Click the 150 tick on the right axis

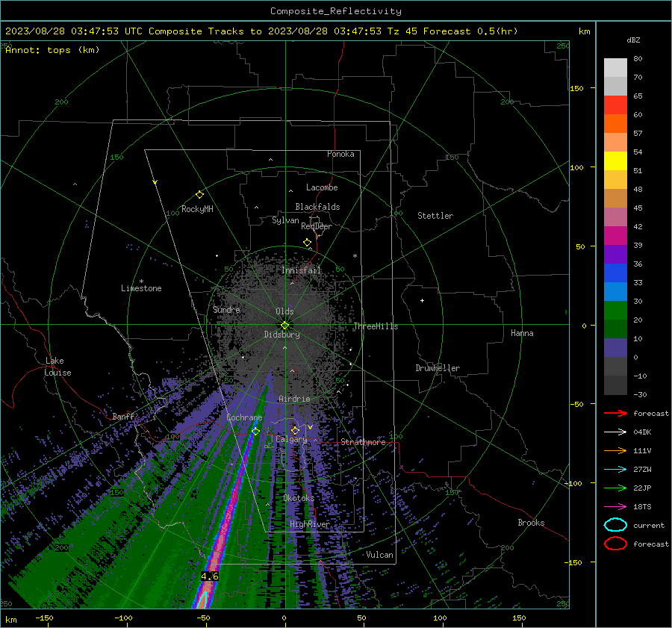click(576, 88)
